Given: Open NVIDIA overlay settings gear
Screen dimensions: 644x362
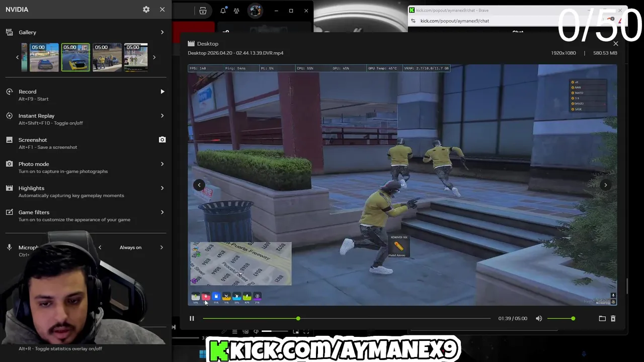Looking at the screenshot, I should tap(146, 10).
